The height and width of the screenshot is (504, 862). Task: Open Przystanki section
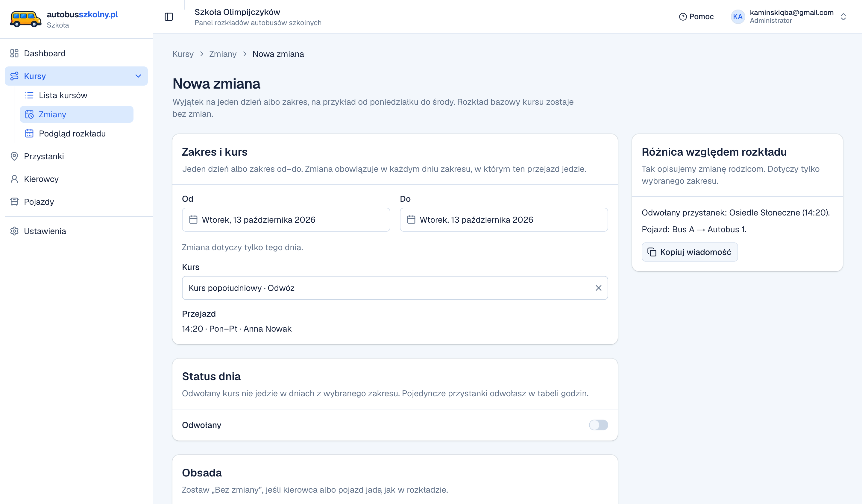(x=76, y=156)
